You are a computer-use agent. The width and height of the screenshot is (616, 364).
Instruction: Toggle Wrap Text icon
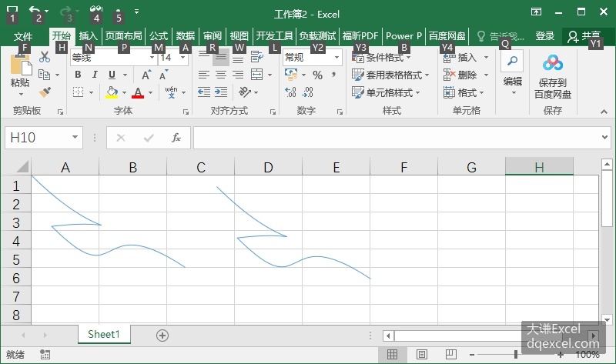(257, 57)
